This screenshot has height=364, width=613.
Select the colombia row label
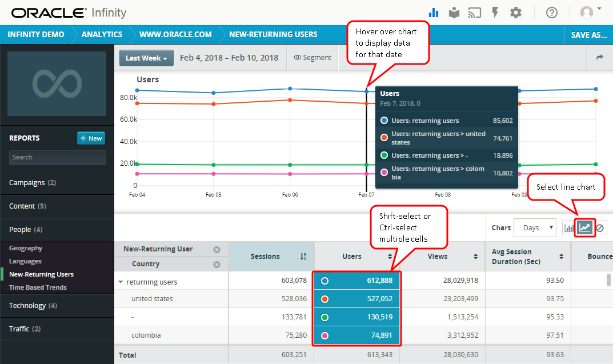(x=146, y=335)
